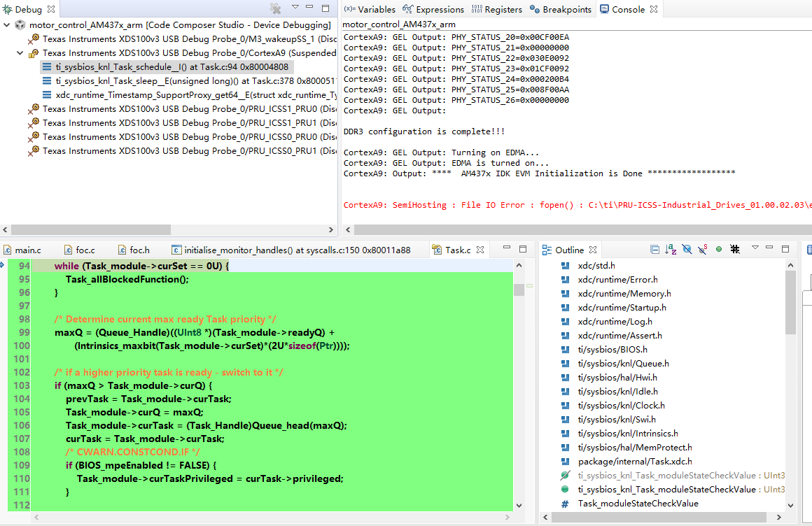Select PRU_ICSS0_PRU0 debug entry

coord(182,136)
